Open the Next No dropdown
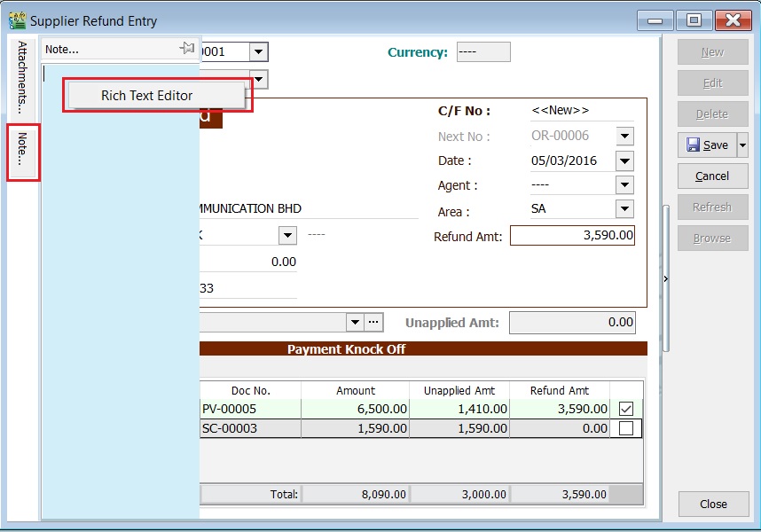 [624, 137]
